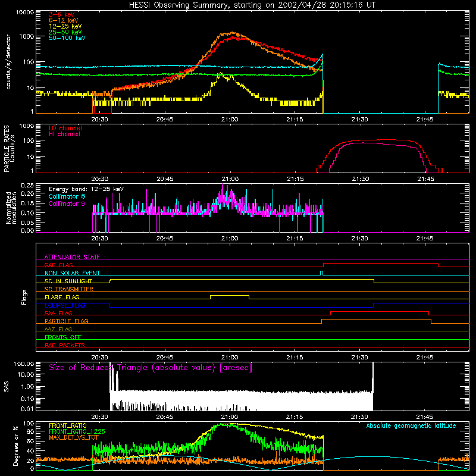Select the SAA_FLAG label

coord(58,313)
